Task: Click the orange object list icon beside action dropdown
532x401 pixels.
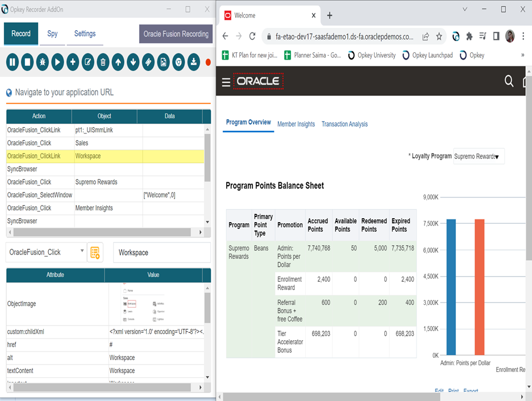Action: (x=95, y=253)
